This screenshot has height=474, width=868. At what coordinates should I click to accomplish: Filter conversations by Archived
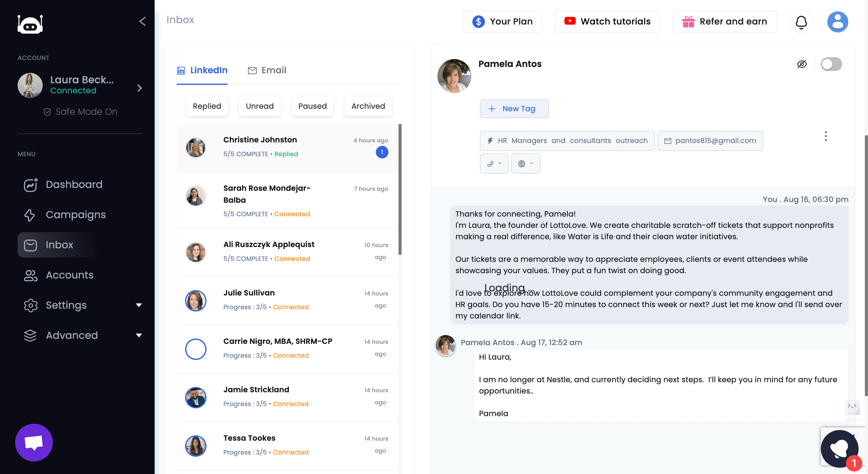[x=368, y=106]
